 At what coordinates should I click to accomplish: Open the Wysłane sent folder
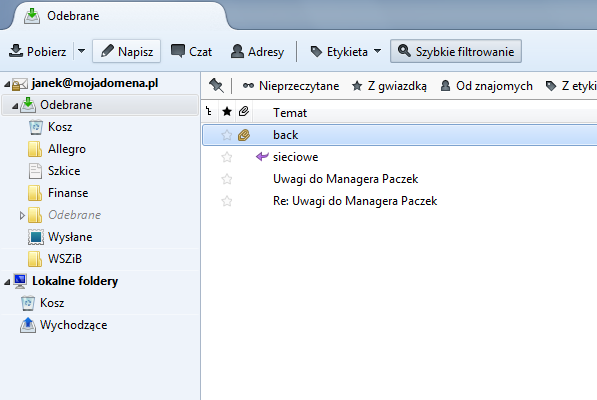coord(70,237)
